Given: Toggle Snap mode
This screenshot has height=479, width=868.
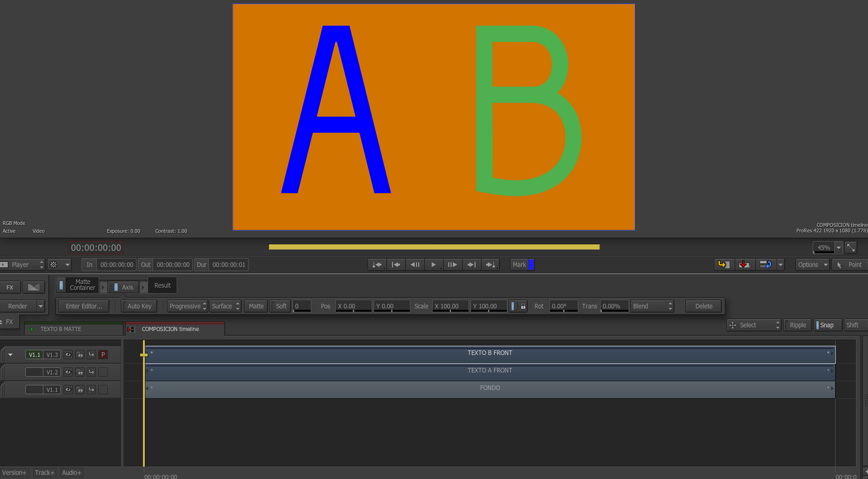Looking at the screenshot, I should tap(828, 325).
